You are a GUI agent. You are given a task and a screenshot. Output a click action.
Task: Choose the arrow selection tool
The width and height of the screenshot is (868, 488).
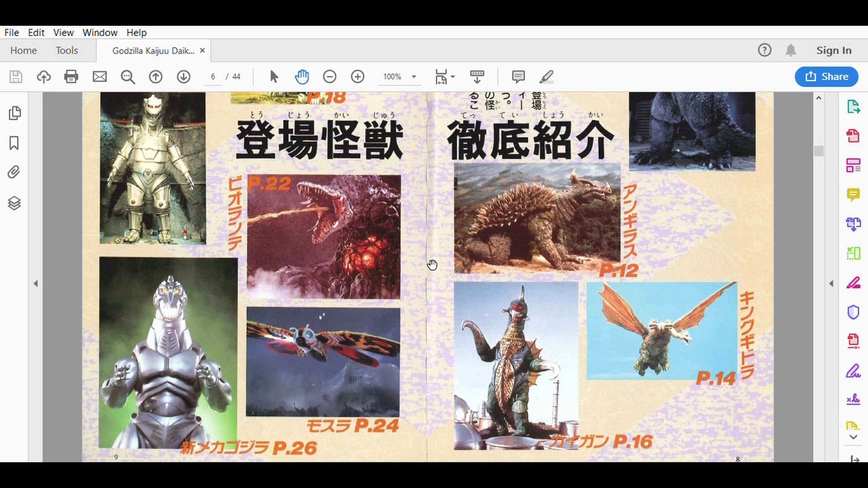point(274,77)
